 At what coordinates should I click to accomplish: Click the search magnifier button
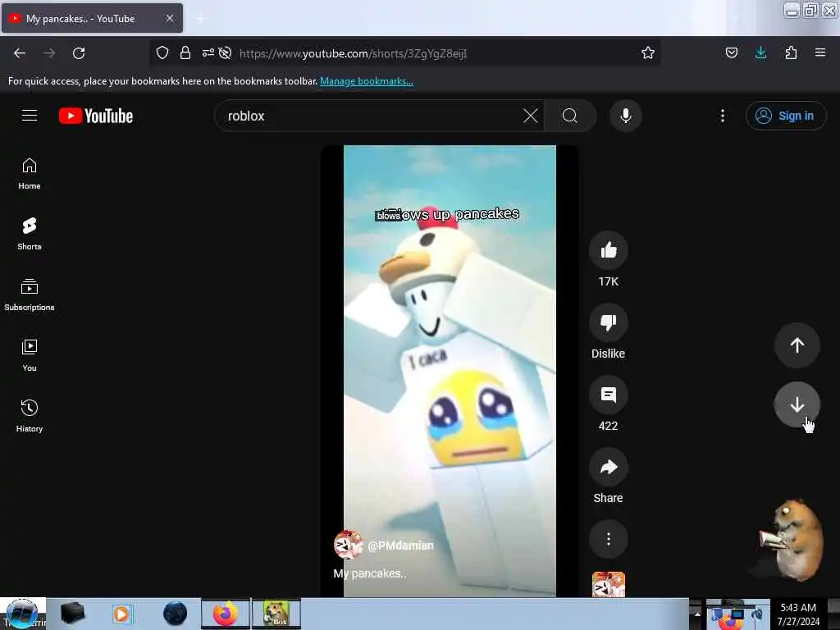[570, 116]
